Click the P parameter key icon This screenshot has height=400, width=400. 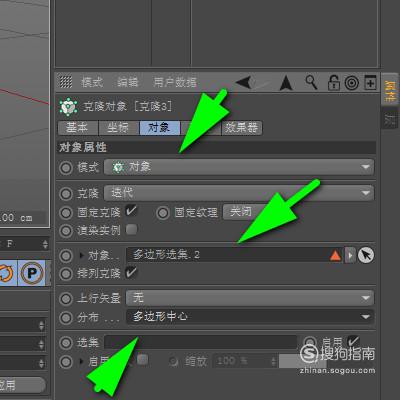click(x=32, y=273)
